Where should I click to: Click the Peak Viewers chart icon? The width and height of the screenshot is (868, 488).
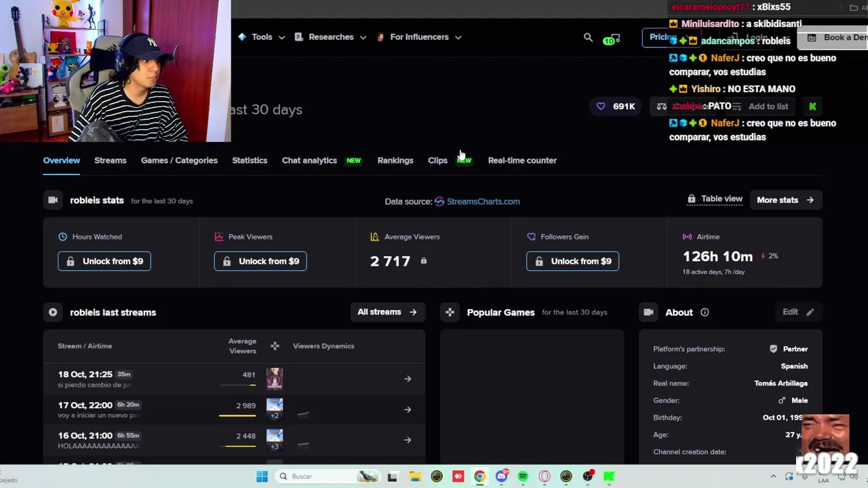pyautogui.click(x=219, y=237)
